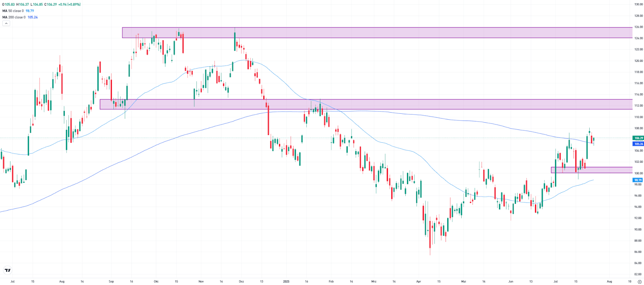Click the Apr label on the time axis
Image resolution: width=644 pixels, height=285 pixels.
419,281
